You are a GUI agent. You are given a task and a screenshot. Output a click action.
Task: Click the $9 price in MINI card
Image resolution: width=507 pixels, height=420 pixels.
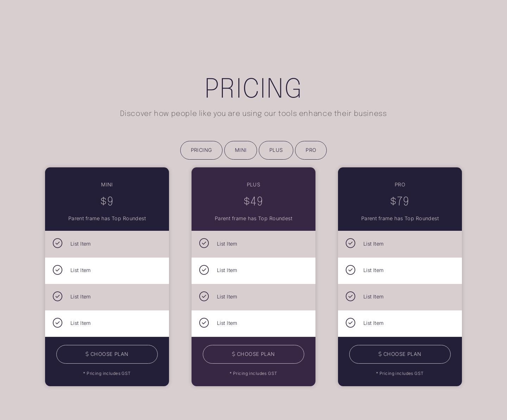click(107, 201)
